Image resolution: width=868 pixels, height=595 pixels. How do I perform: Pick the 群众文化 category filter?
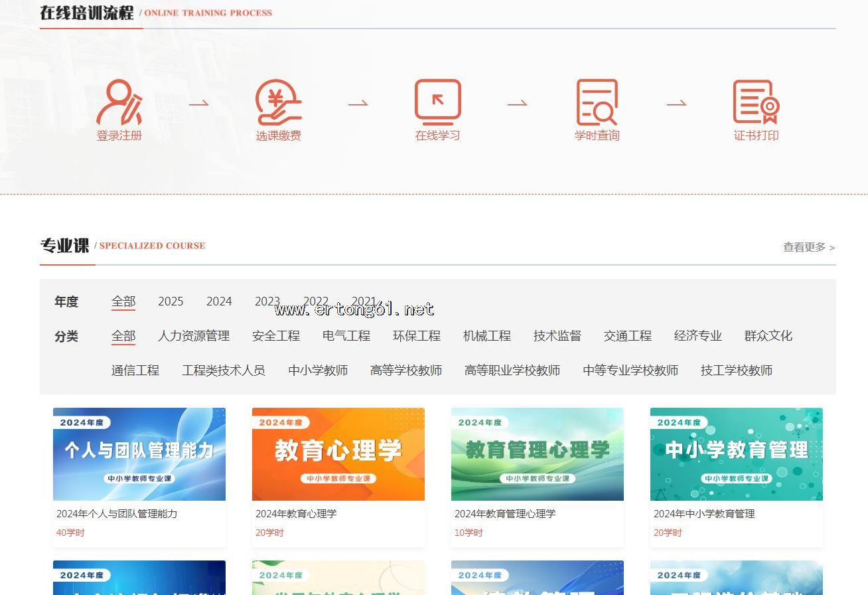[x=768, y=336]
